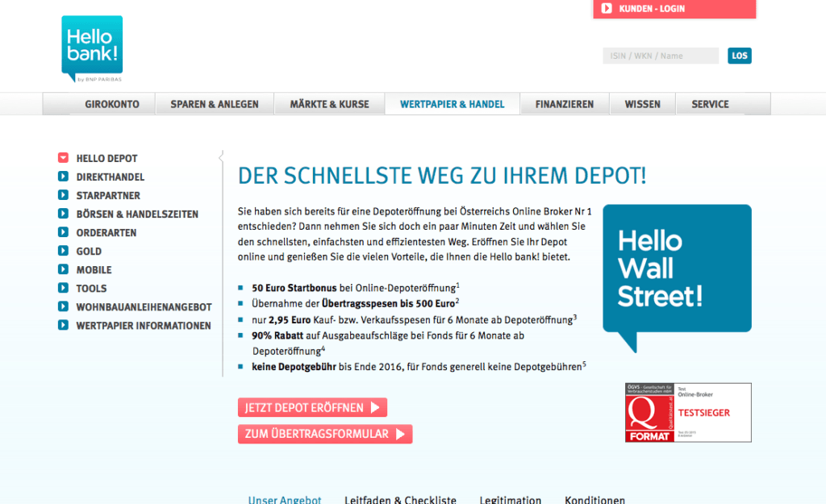Open the Wissen menu
The height and width of the screenshot is (504, 826).
coord(642,104)
